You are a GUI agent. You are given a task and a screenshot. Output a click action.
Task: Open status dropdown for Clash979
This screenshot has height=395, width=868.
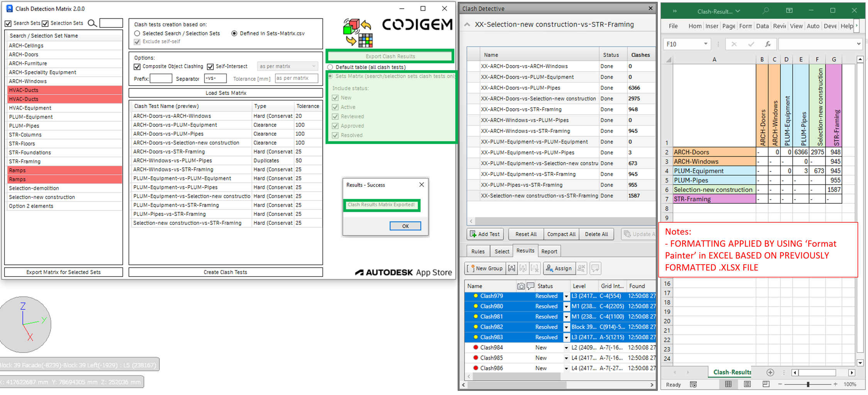pos(566,296)
